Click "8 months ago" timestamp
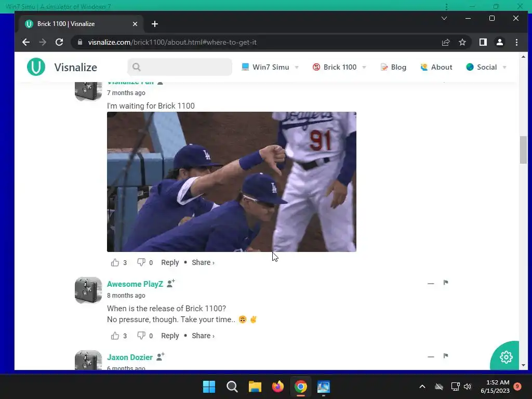The image size is (532, 399). [126, 296]
